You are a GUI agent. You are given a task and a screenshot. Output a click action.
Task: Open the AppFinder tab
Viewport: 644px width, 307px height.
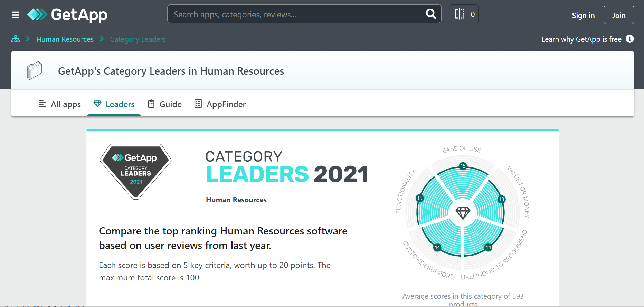point(220,104)
